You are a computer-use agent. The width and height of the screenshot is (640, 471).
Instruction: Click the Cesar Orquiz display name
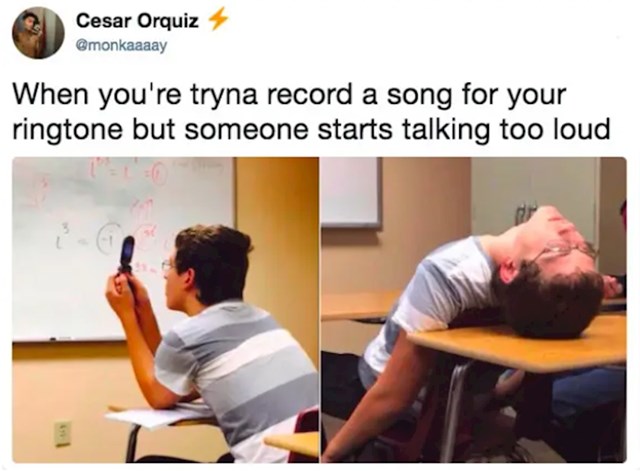(137, 20)
